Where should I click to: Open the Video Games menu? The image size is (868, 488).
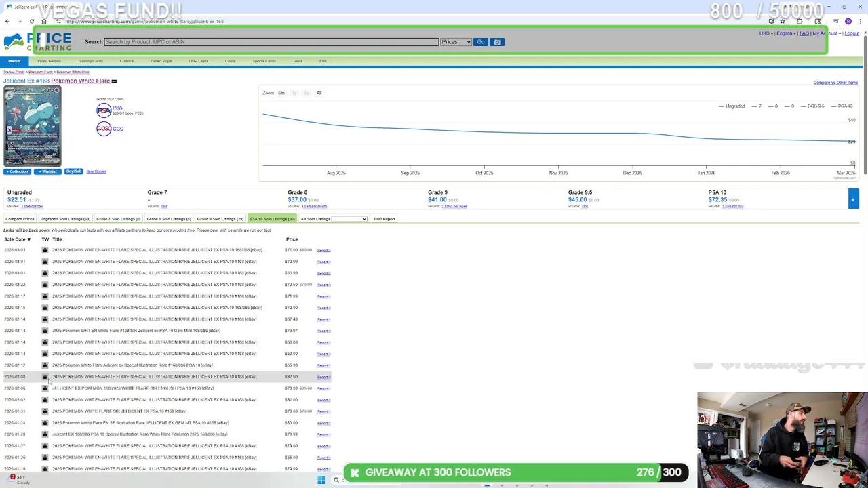coord(49,61)
